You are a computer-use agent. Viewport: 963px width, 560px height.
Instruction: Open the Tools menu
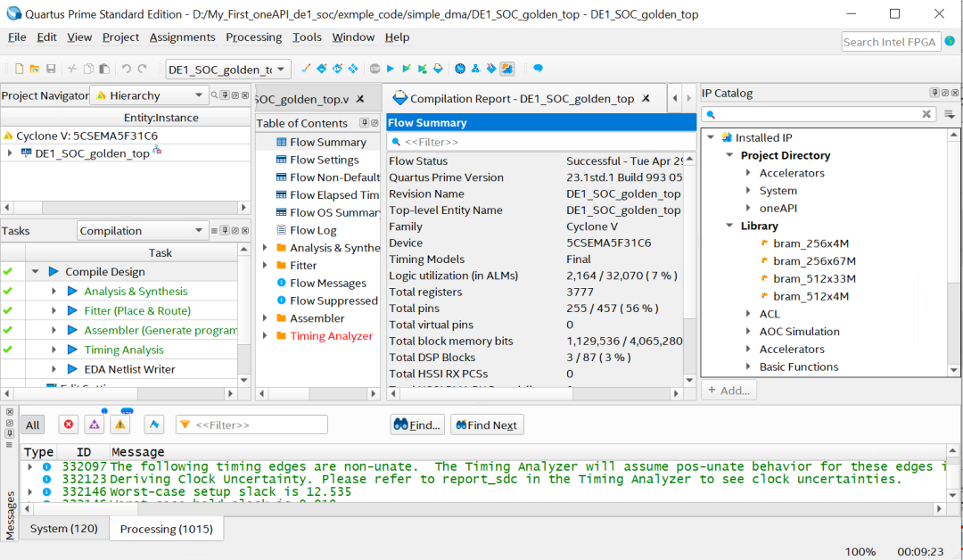[x=307, y=37]
